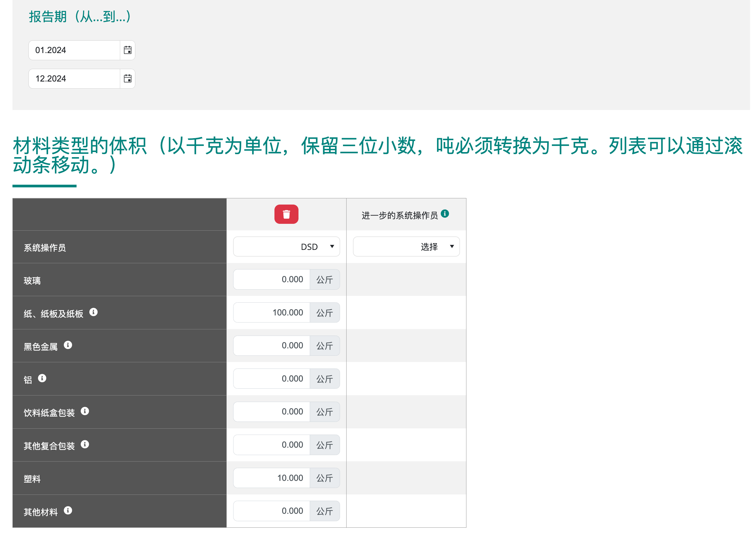Click the 公斤 unit label in 塑料 row
This screenshot has width=756, height=536.
pyautogui.click(x=325, y=478)
